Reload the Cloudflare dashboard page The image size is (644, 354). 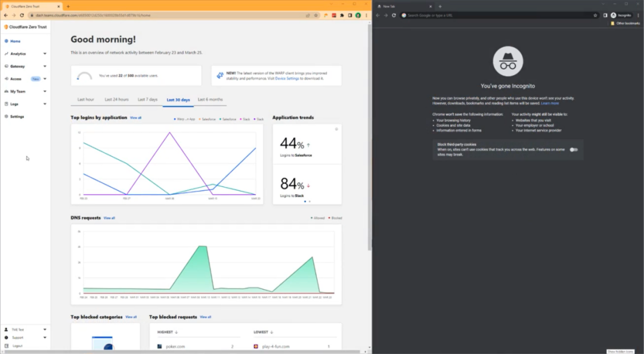(x=22, y=15)
